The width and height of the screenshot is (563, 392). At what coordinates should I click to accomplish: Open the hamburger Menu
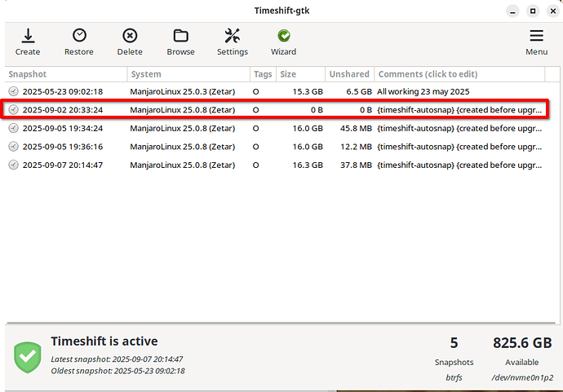click(x=536, y=36)
